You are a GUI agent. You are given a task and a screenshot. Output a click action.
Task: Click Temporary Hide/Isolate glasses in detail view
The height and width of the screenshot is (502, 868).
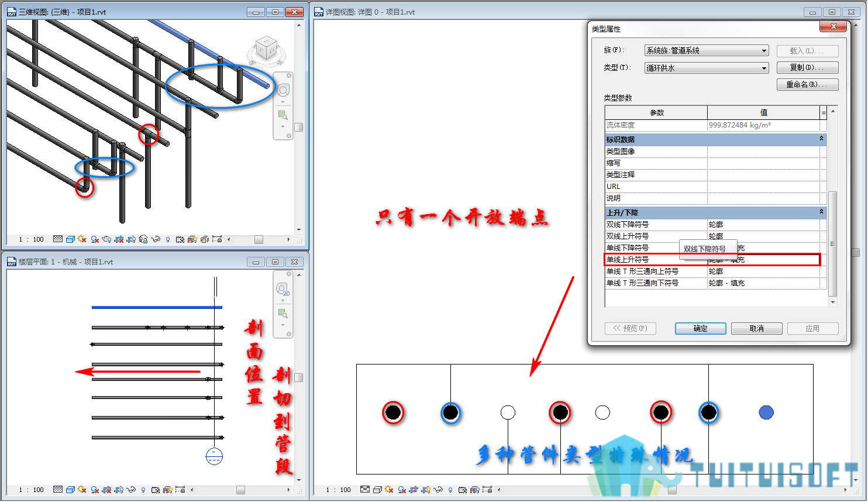pos(438,490)
